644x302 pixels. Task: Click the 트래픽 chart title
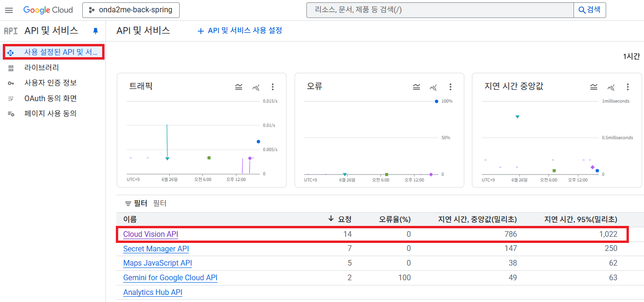coord(141,86)
